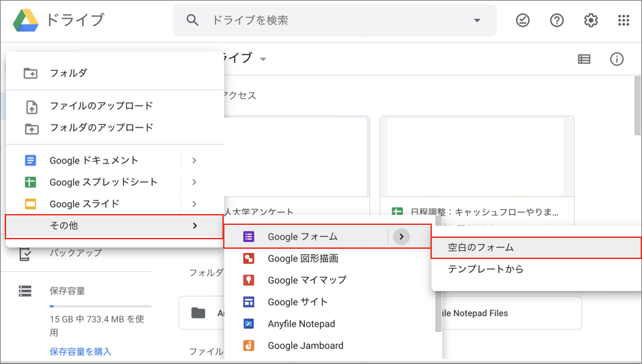Click the purple Google Forms icon

[x=248, y=237]
